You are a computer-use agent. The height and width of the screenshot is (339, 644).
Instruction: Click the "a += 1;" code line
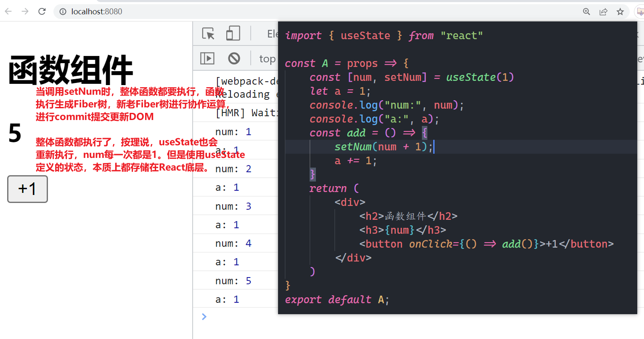point(356,160)
